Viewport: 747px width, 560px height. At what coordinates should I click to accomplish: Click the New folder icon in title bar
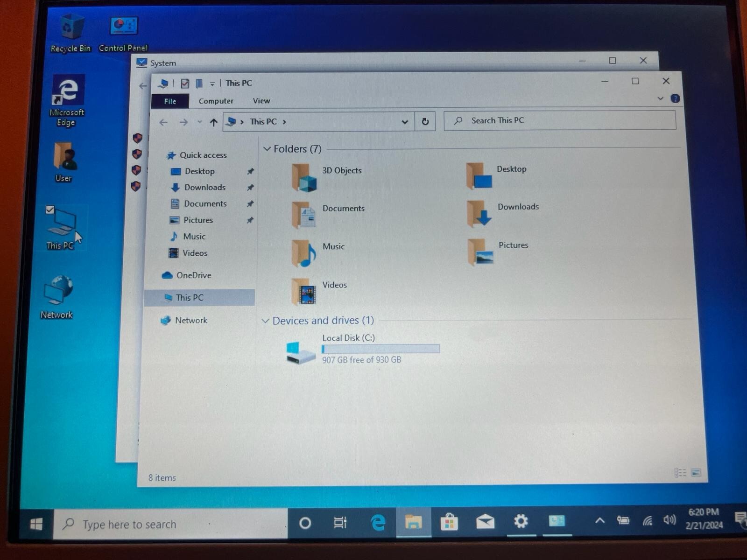coord(199,84)
